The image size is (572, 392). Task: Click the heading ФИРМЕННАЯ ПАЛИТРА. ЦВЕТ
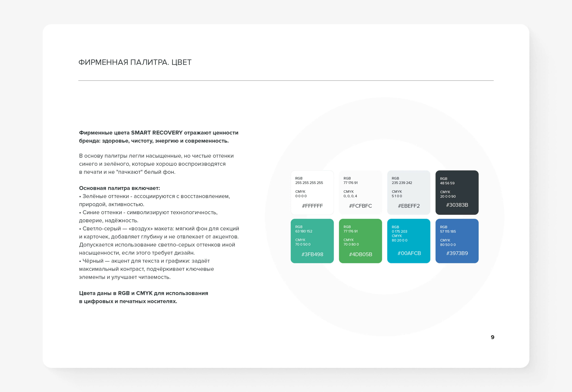pyautogui.click(x=135, y=62)
